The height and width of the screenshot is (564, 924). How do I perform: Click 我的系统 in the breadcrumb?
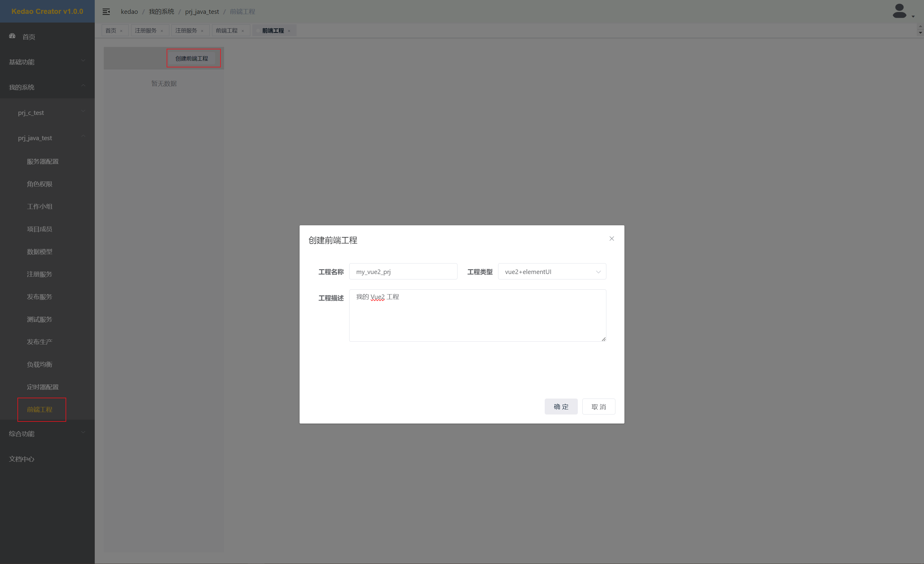point(161,12)
